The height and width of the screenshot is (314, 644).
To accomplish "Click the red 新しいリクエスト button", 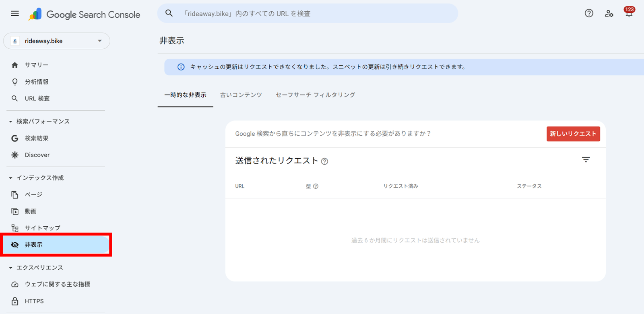I will point(573,134).
